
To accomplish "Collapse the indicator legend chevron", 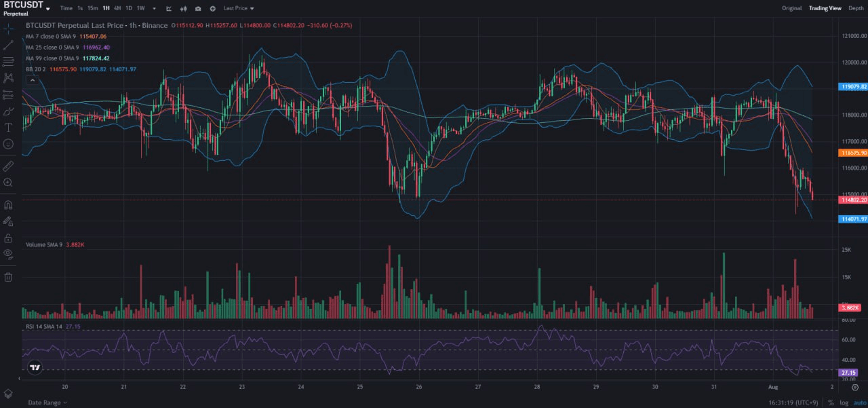I will pos(33,80).
